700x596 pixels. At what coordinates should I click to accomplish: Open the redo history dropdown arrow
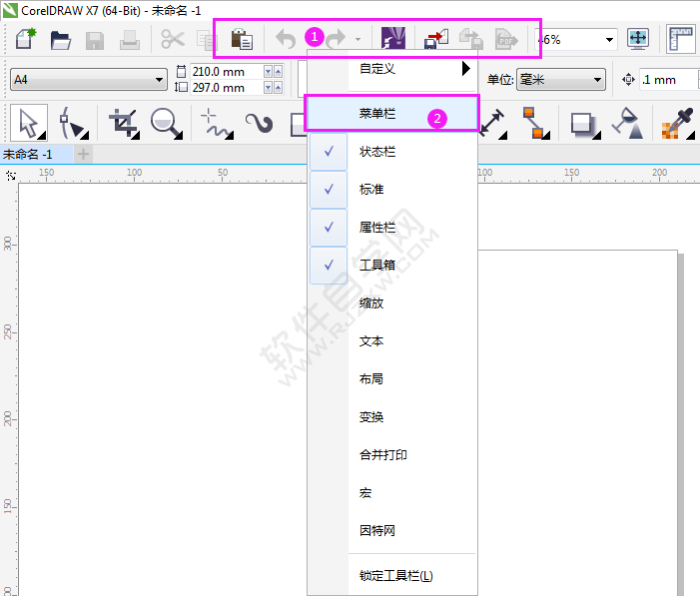pyautogui.click(x=358, y=40)
